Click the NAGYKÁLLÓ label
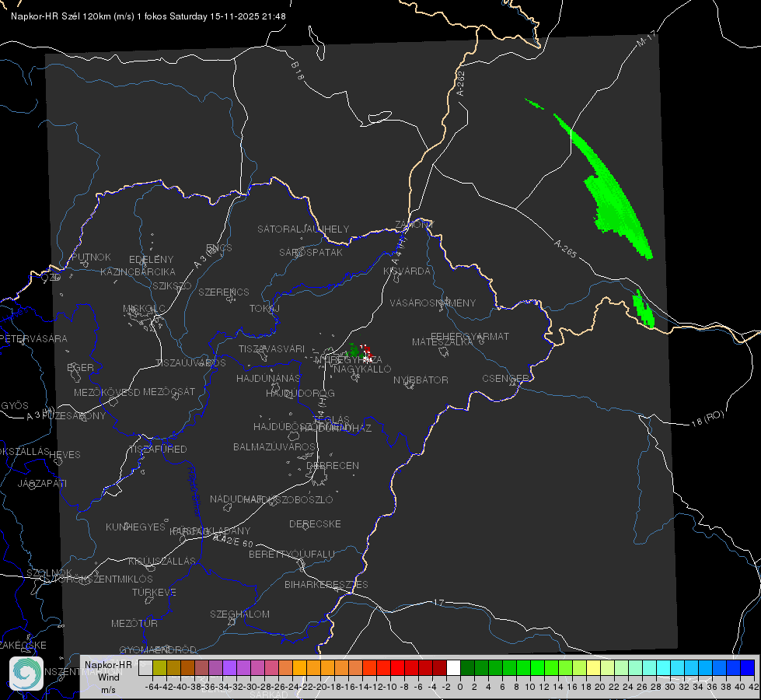This screenshot has height=700, width=761. (362, 369)
